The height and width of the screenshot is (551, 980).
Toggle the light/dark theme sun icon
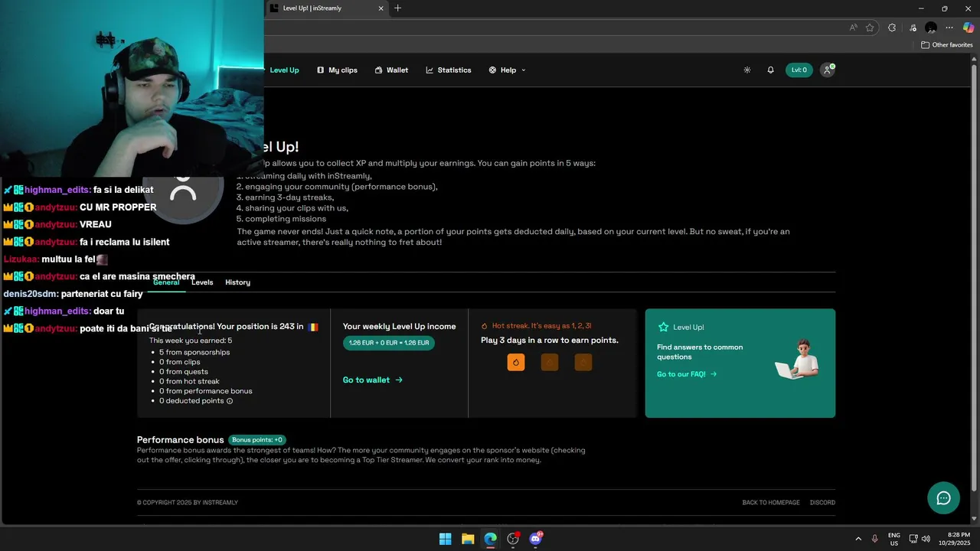(x=747, y=70)
